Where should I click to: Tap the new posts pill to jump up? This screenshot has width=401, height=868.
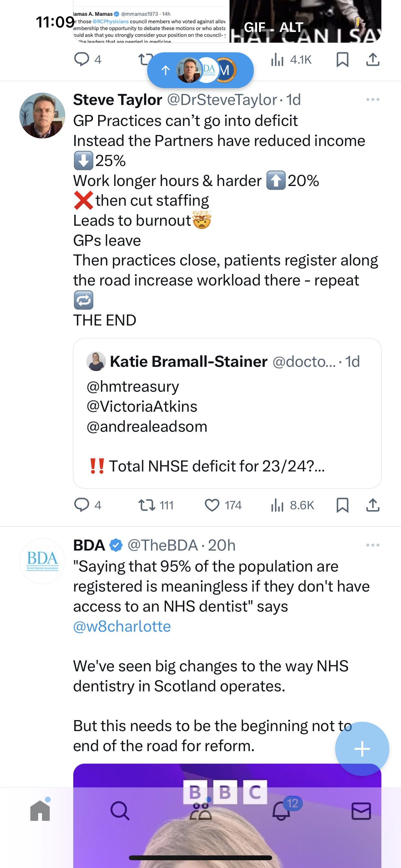[x=200, y=70]
